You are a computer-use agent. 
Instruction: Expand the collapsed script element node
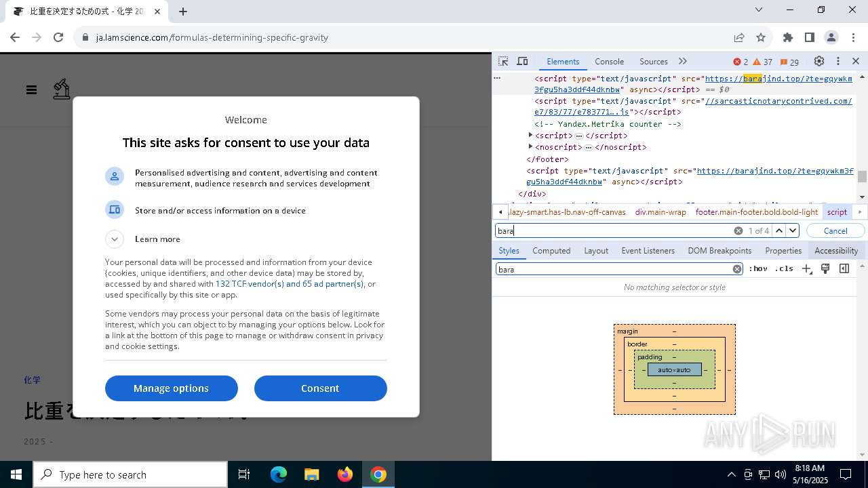[530, 136]
